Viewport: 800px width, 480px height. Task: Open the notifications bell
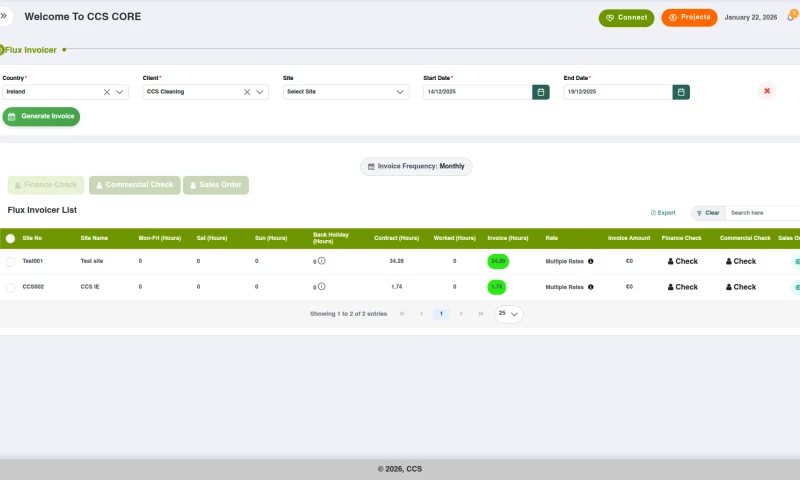(x=791, y=17)
